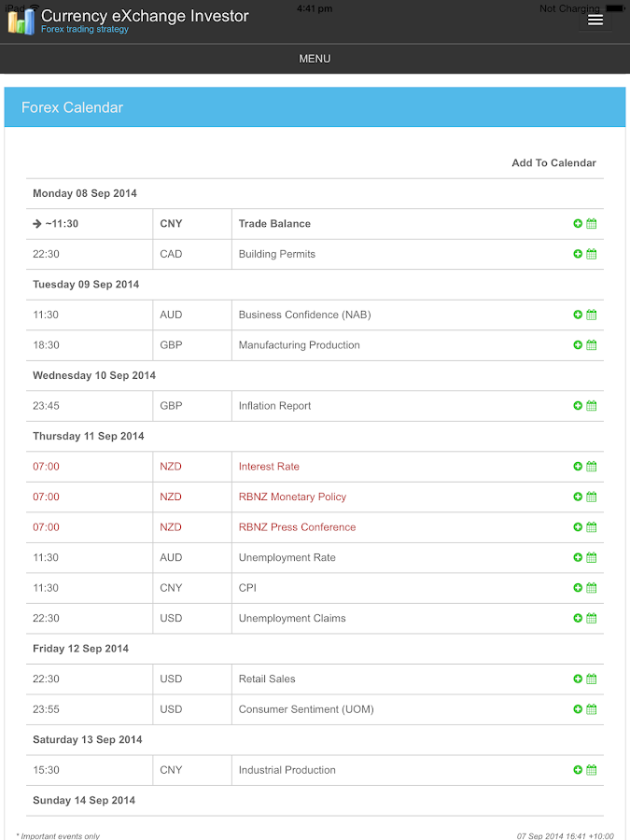Click calendar icon for Interest Rate
Screen dimensions: 630x840
tap(592, 467)
